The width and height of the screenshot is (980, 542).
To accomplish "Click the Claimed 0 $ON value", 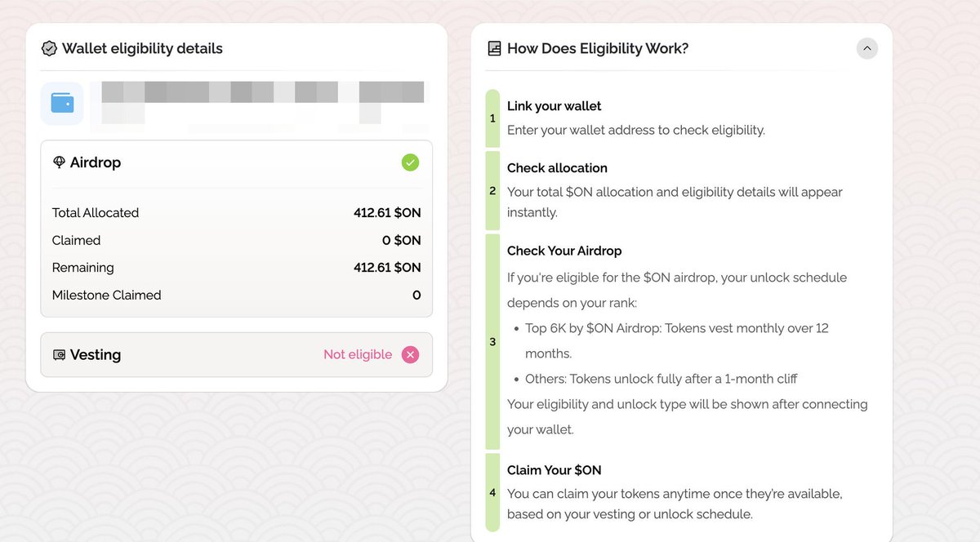I will coord(401,241).
